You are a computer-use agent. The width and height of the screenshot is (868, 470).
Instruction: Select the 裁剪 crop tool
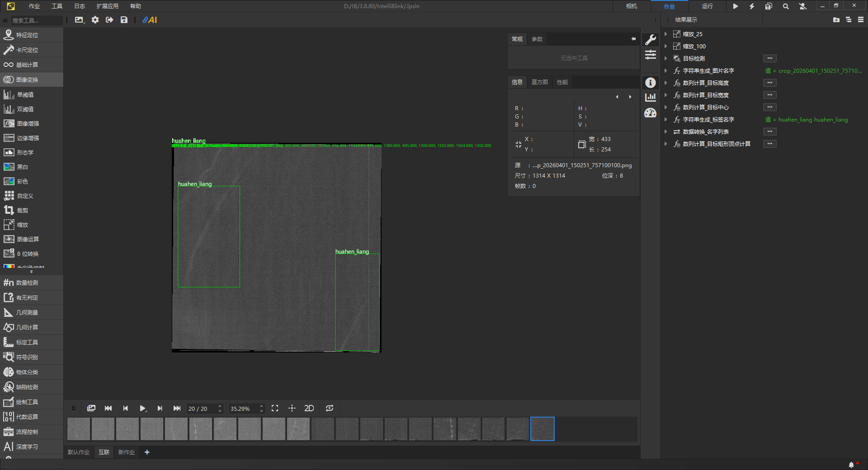[22, 211]
